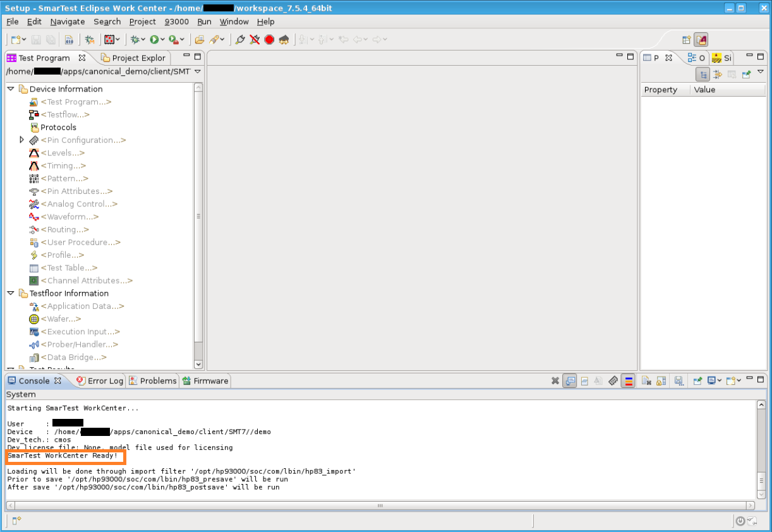Toggle the colored lines console button
Viewport: 772px width, 532px height.
(627, 381)
